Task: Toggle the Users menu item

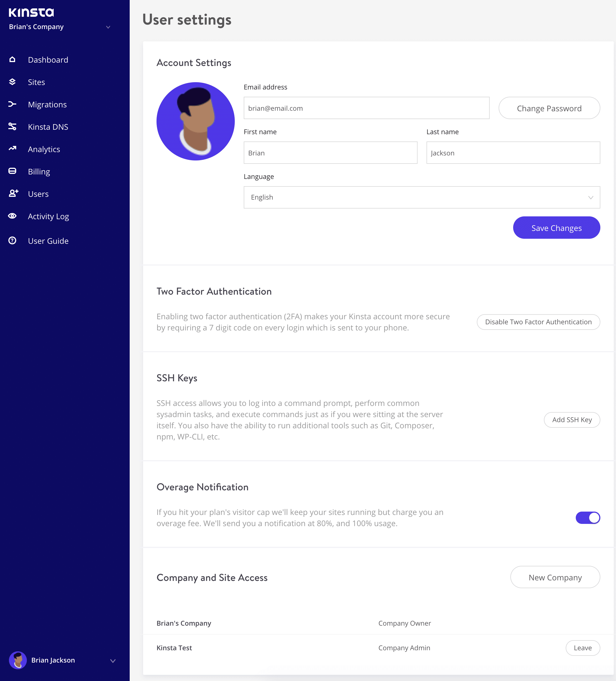Action: coord(38,193)
